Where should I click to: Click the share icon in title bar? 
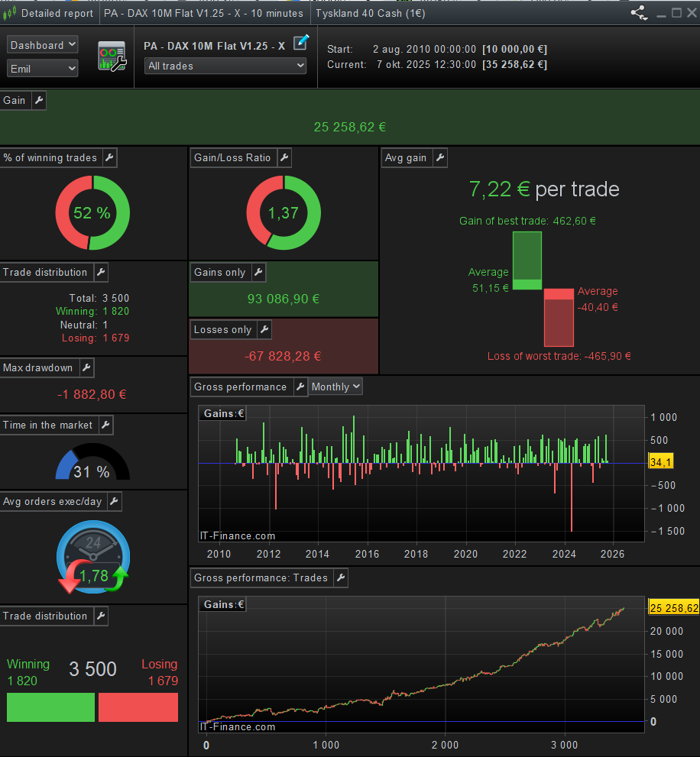click(638, 12)
